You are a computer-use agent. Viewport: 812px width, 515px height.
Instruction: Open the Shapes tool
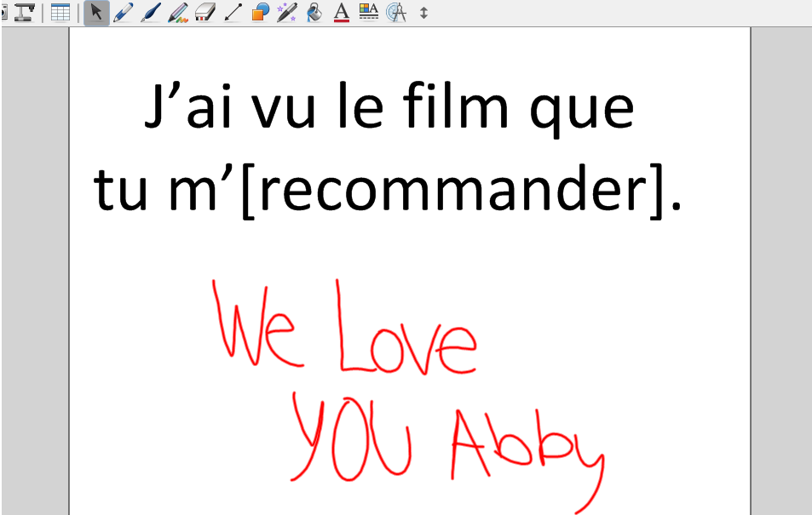click(x=259, y=12)
